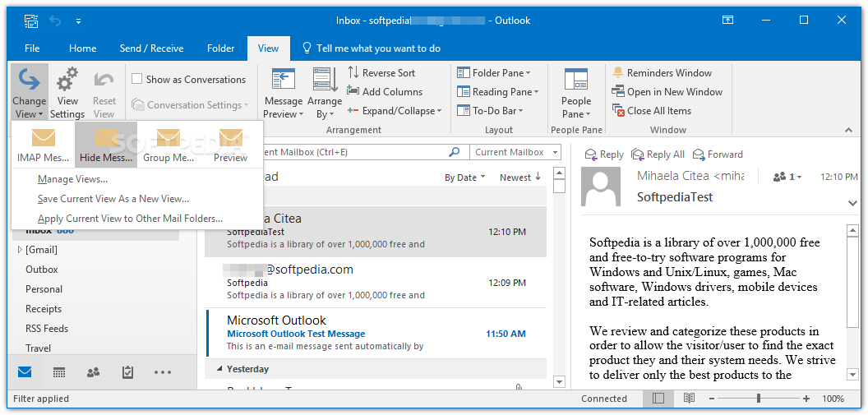The height and width of the screenshot is (415, 868).
Task: Click Open in New Window
Action: click(667, 92)
